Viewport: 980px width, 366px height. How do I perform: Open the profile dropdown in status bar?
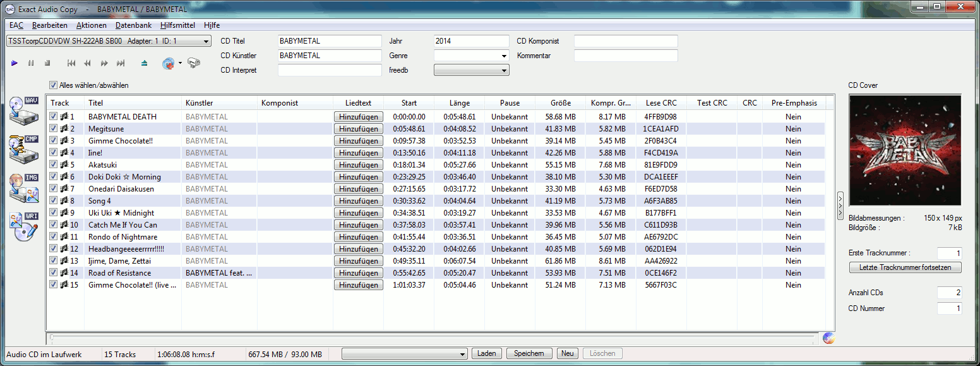[404, 354]
